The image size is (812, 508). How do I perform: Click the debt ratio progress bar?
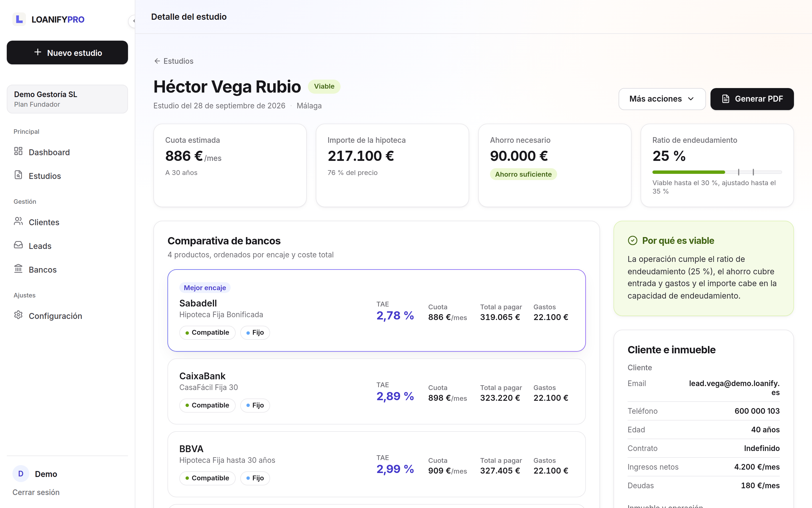click(x=717, y=172)
